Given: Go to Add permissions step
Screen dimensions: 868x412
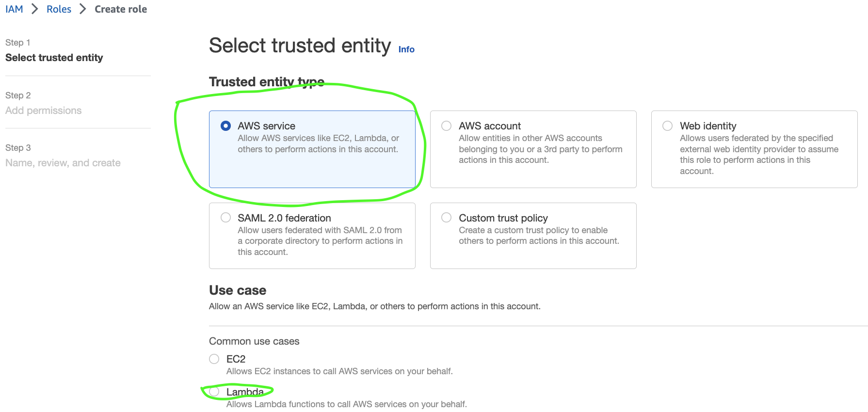Looking at the screenshot, I should [44, 111].
